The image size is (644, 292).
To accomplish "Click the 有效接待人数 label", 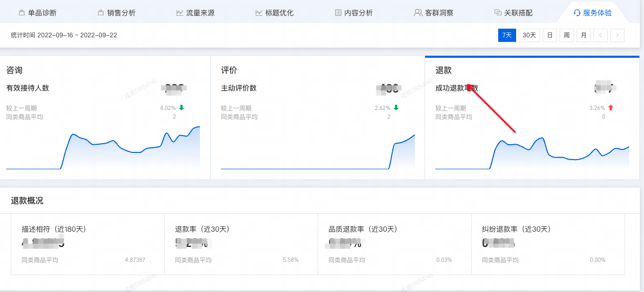I will (x=28, y=88).
